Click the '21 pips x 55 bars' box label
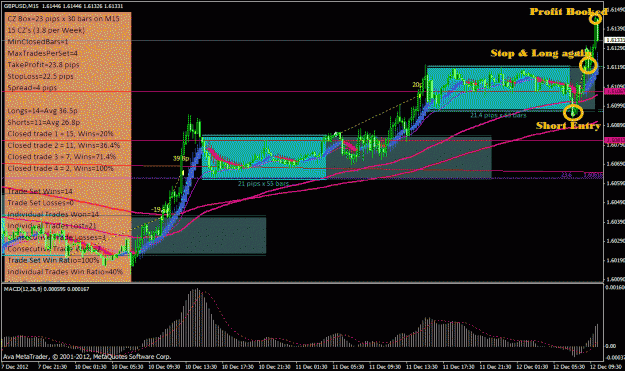625x371 pixels. (263, 184)
